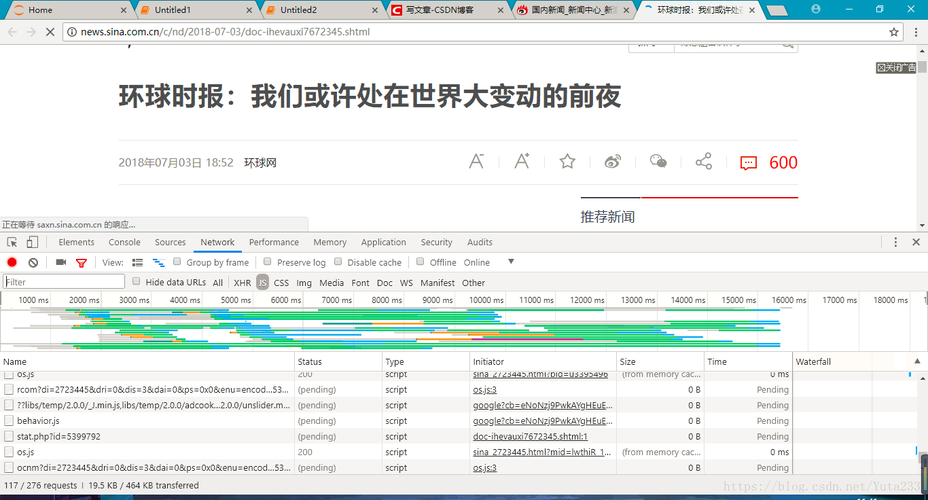Tick the Offline checkbox

[420, 262]
